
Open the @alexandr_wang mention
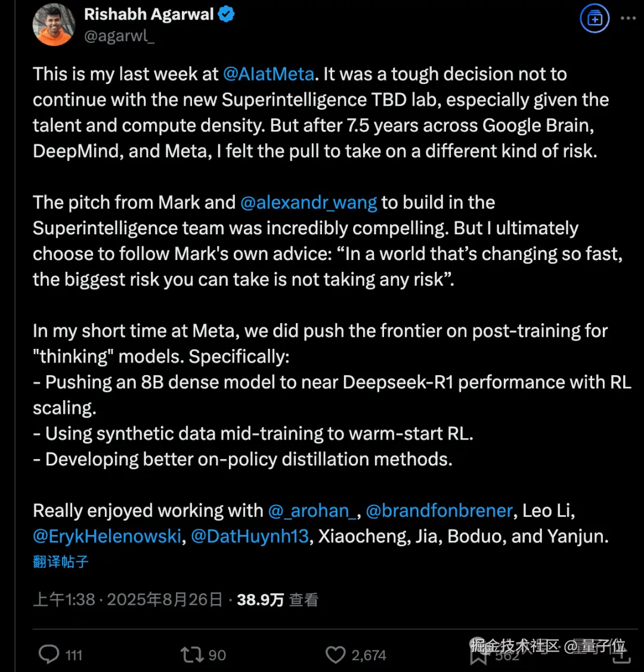coord(308,202)
